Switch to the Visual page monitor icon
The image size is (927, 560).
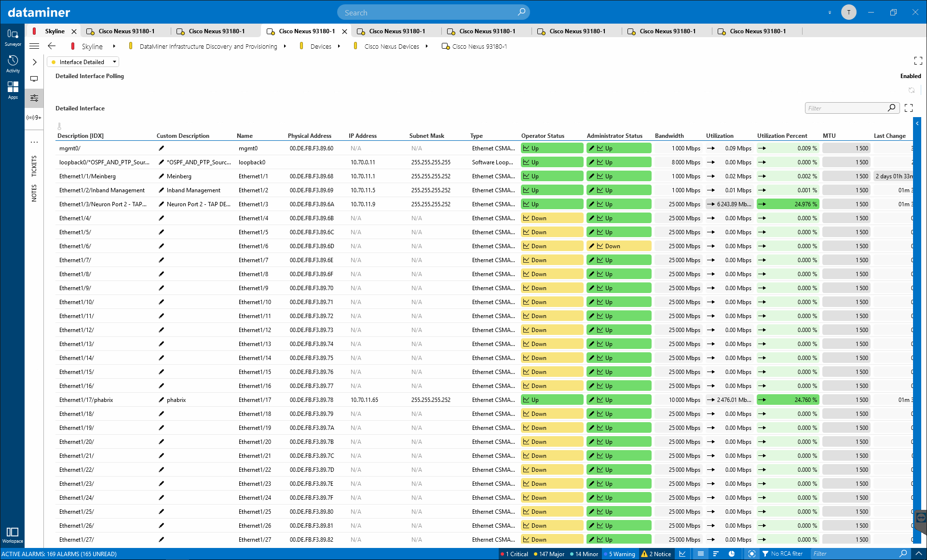click(34, 79)
